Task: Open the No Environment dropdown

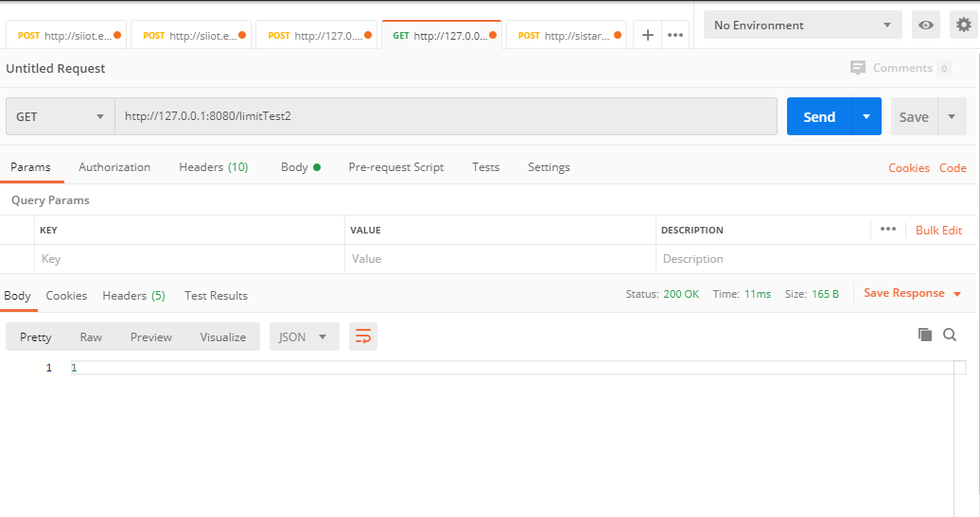Action: 802,25
